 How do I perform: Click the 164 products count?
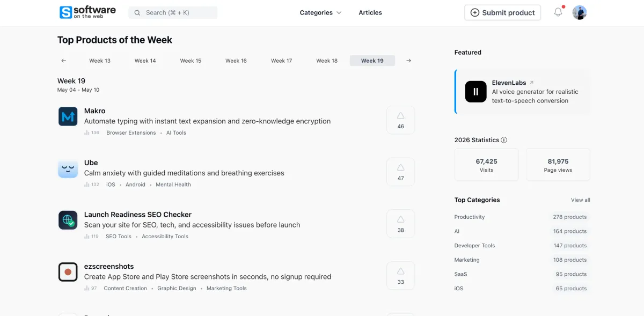click(570, 231)
